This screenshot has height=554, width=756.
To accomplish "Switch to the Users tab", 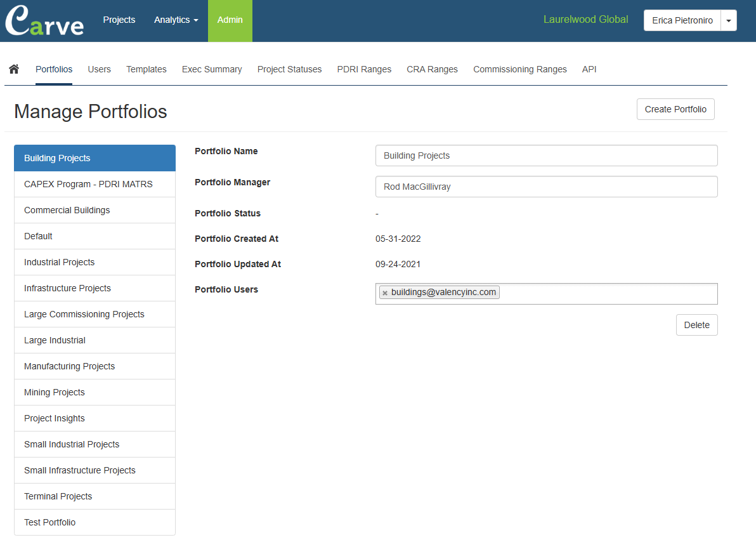I will coord(99,69).
